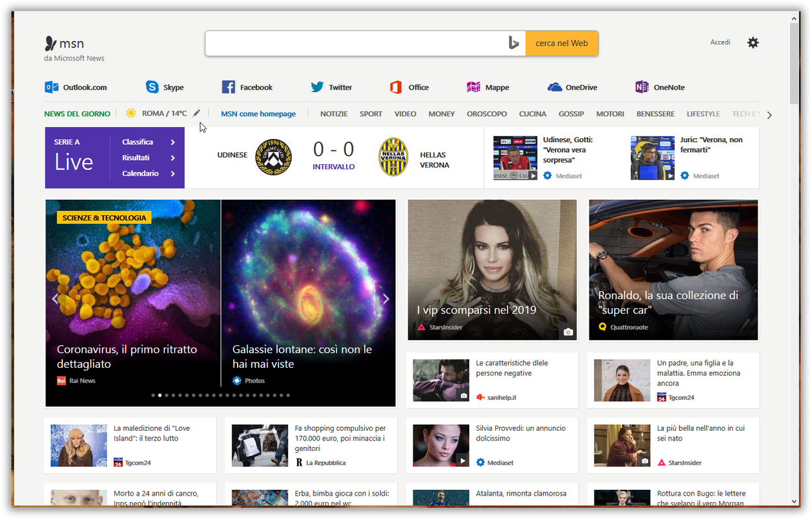The height and width of the screenshot is (519, 812).
Task: Open the Skype shortcut icon
Action: [152, 87]
